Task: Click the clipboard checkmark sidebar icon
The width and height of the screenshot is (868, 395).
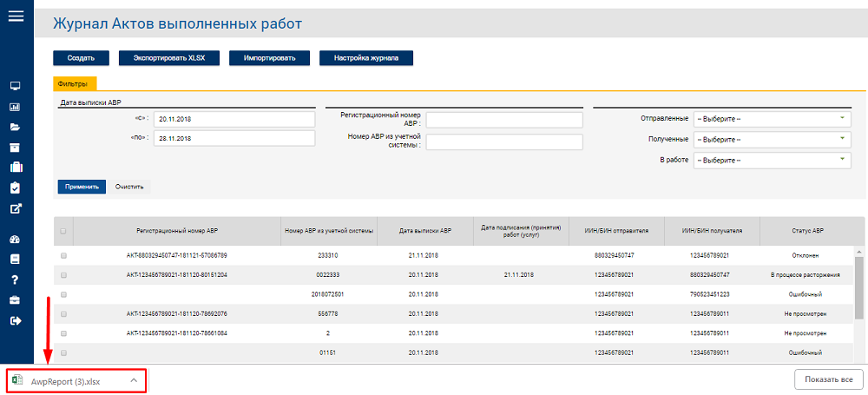Action: click(x=16, y=188)
